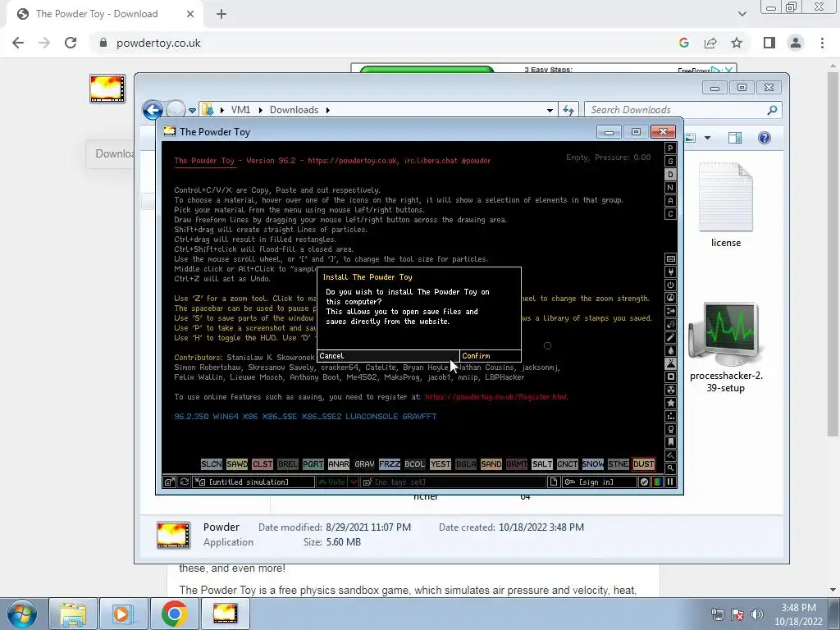Image resolution: width=840 pixels, height=630 pixels.
Task: Click Explorer preview pane icon
Action: (x=735, y=138)
